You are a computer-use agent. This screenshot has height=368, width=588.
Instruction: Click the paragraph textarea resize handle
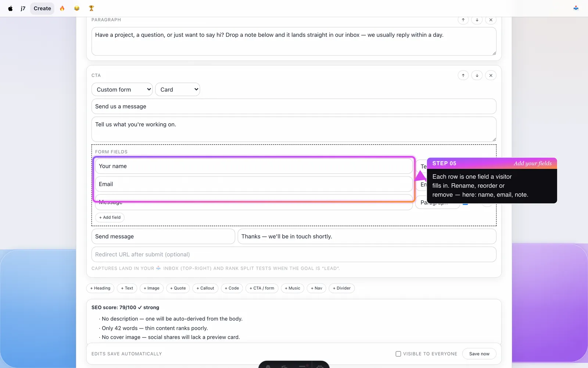[494, 53]
